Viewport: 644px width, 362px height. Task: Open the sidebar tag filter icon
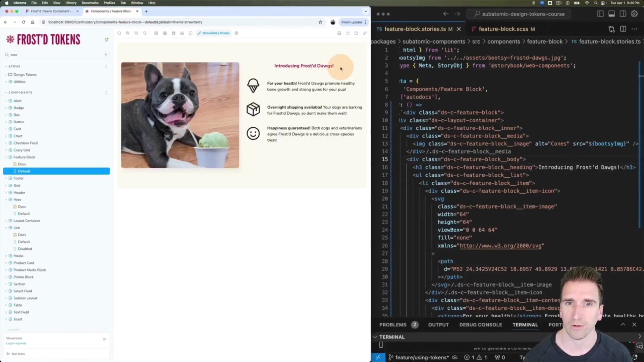pos(106,55)
